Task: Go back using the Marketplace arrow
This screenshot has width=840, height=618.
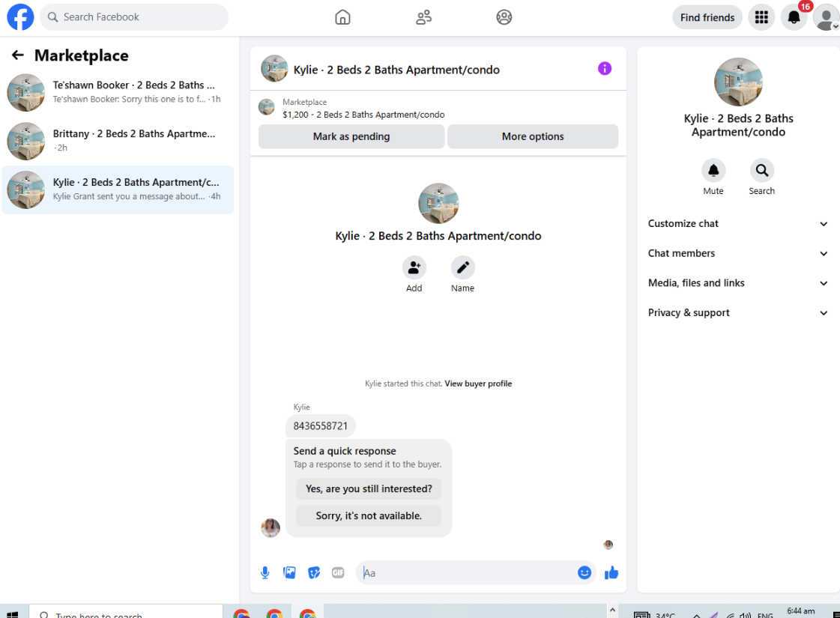Action: tap(18, 55)
